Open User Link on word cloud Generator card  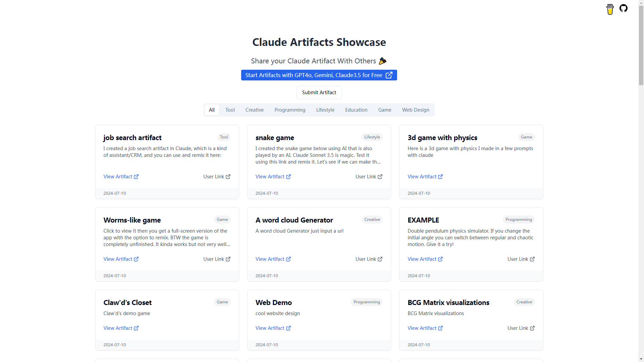(x=369, y=259)
